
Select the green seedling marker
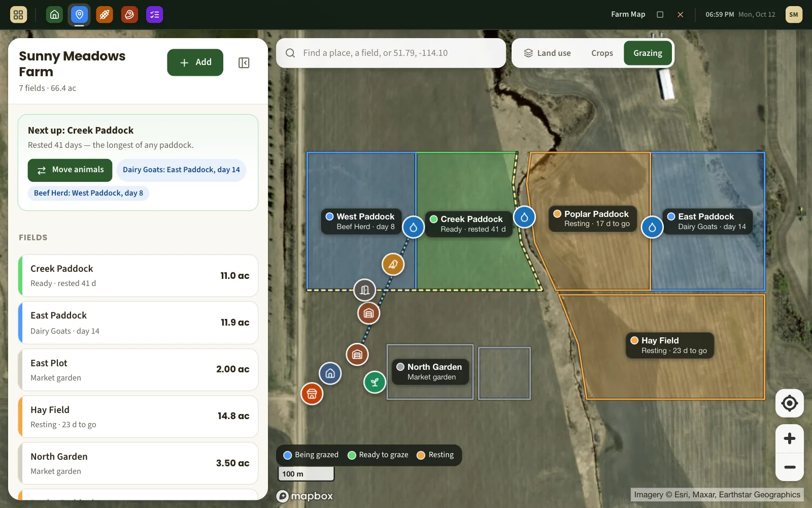pyautogui.click(x=375, y=382)
